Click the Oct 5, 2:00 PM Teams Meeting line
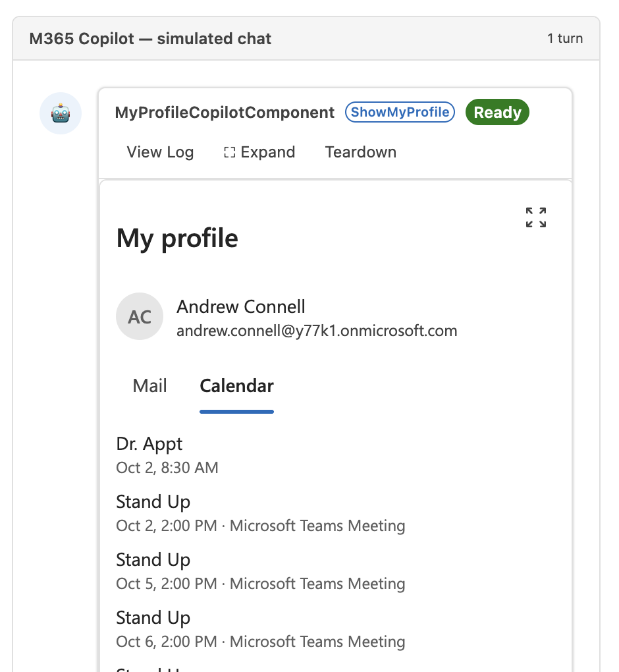This screenshot has height=672, width=619. (261, 583)
